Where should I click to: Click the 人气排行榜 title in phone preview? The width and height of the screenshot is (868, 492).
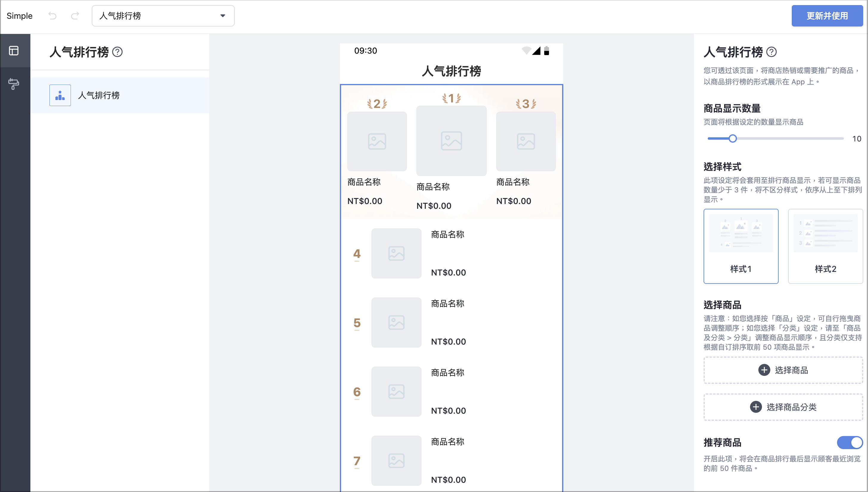tap(451, 71)
